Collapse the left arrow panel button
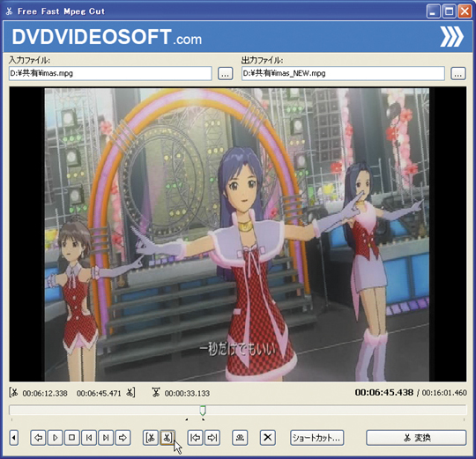Screen dimensions: 476x459 (x=14, y=438)
